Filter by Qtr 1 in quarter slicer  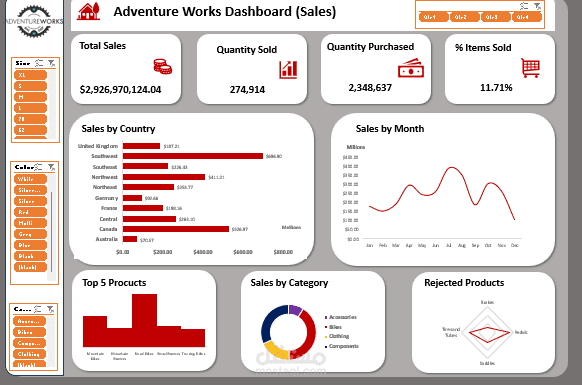click(x=433, y=17)
